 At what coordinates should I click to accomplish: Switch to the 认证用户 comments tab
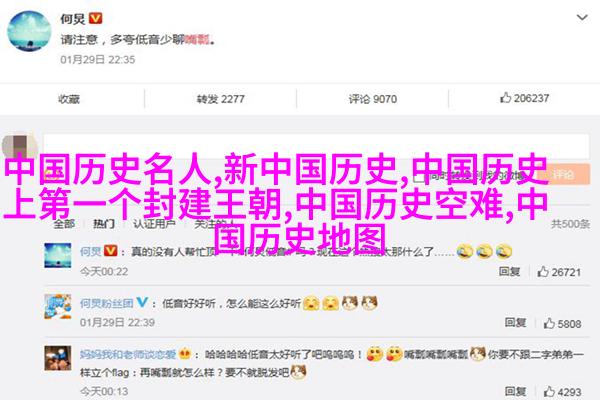pyautogui.click(x=154, y=224)
